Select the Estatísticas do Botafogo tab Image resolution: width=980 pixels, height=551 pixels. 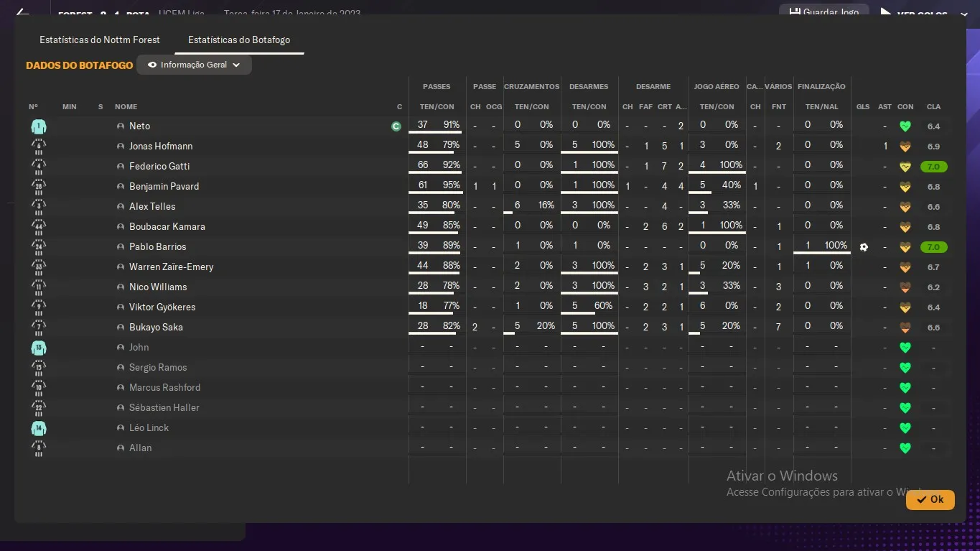pyautogui.click(x=239, y=40)
